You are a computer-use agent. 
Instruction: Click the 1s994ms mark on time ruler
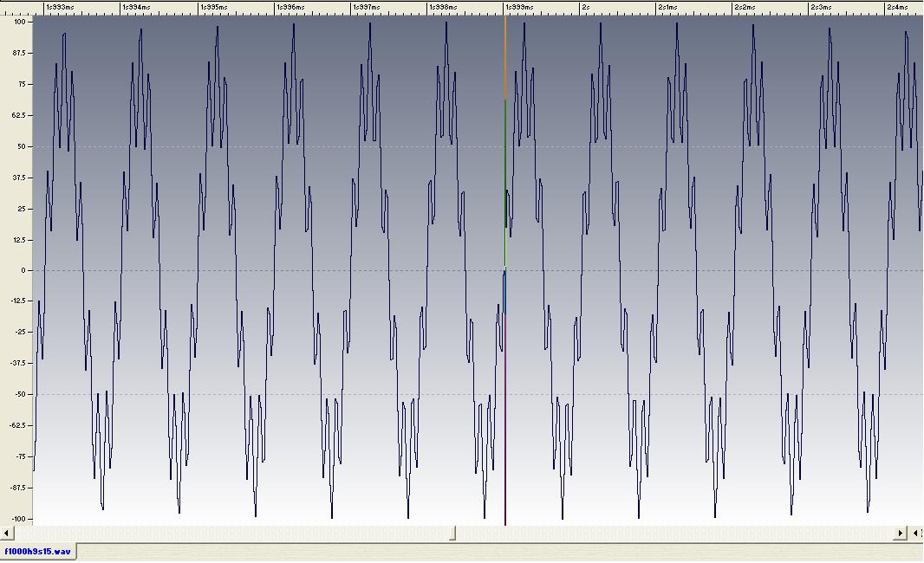136,7
